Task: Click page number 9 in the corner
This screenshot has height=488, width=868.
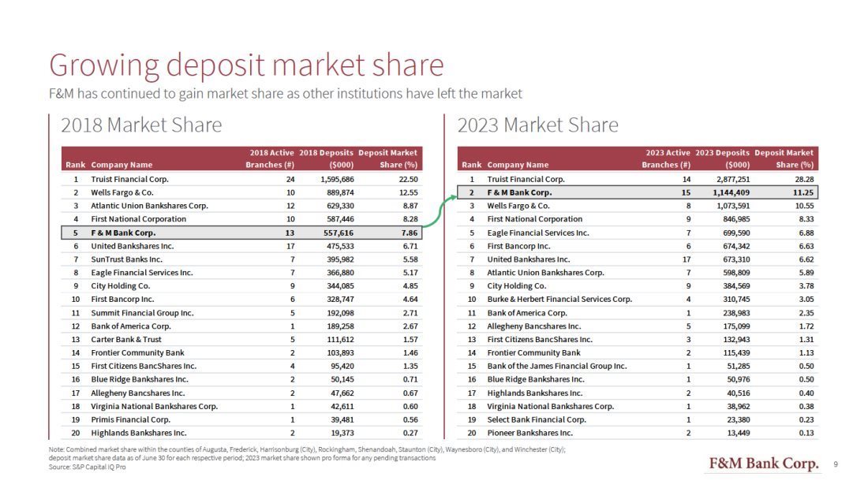Action: pos(836,465)
